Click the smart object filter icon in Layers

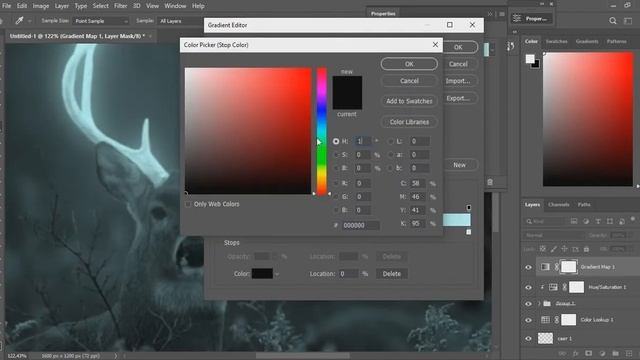[622, 221]
